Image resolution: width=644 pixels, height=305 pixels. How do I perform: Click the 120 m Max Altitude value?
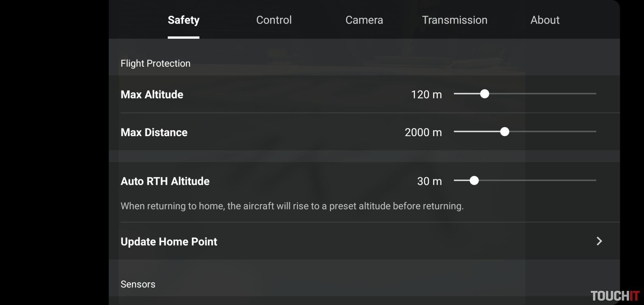coord(426,94)
